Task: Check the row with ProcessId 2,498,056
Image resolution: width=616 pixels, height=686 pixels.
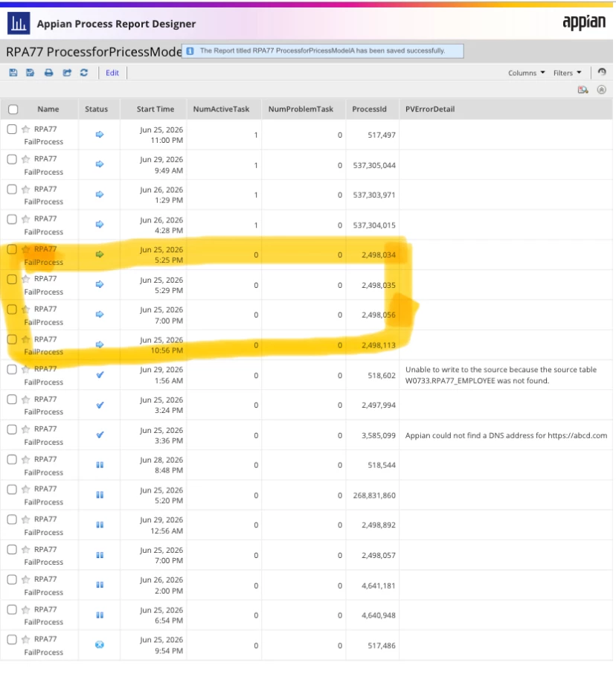Action: click(x=12, y=310)
